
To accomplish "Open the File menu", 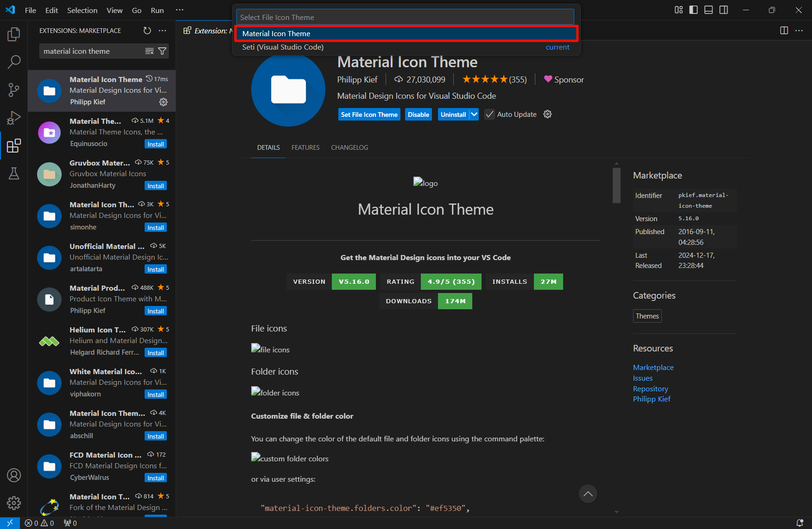I will point(31,10).
